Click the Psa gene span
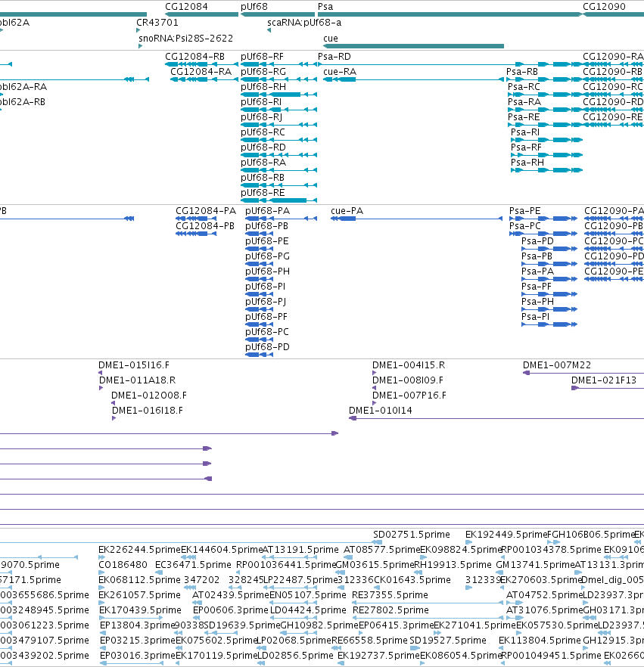Image resolution: width=644 pixels, height=667 pixels. [450, 14]
